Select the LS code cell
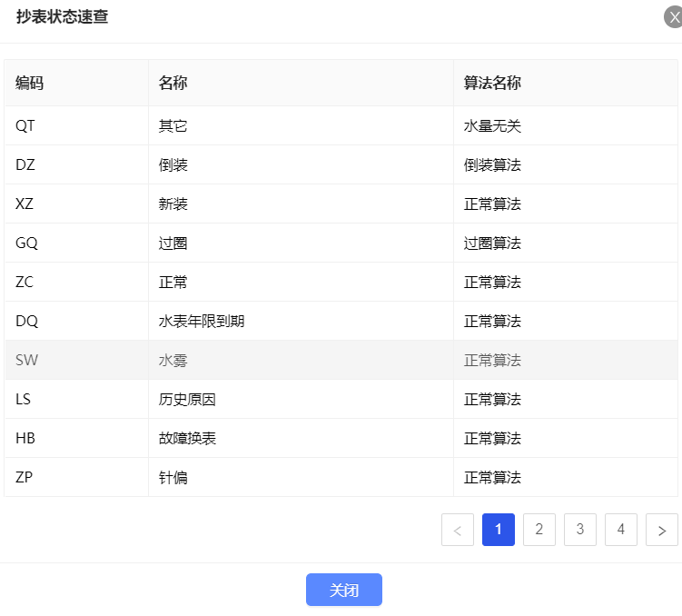The height and width of the screenshot is (616, 682). (x=76, y=399)
